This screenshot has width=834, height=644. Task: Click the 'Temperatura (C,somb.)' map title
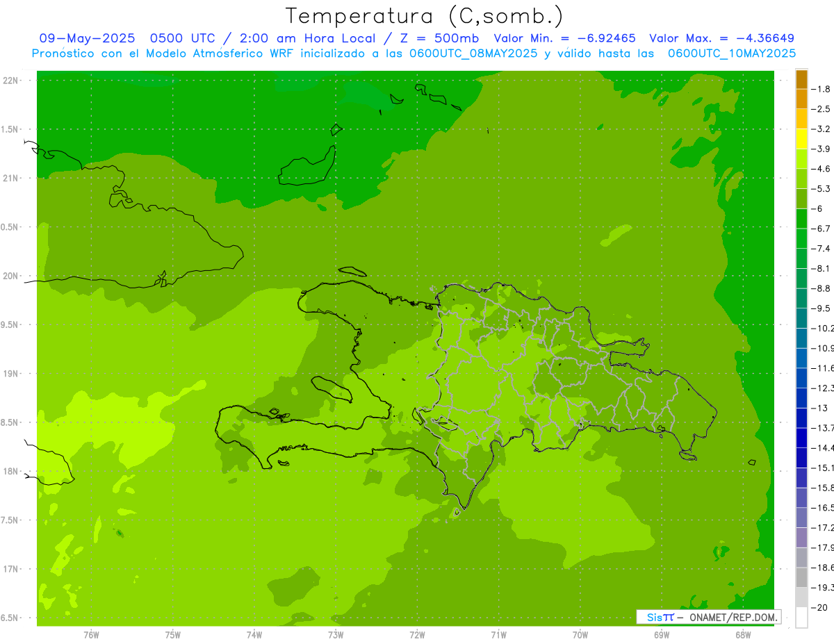[425, 17]
